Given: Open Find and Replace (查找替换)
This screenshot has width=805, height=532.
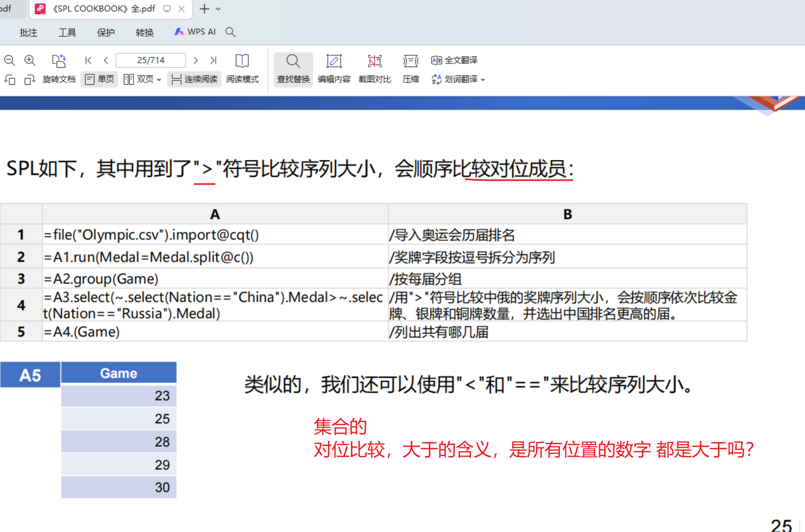Looking at the screenshot, I should [293, 69].
